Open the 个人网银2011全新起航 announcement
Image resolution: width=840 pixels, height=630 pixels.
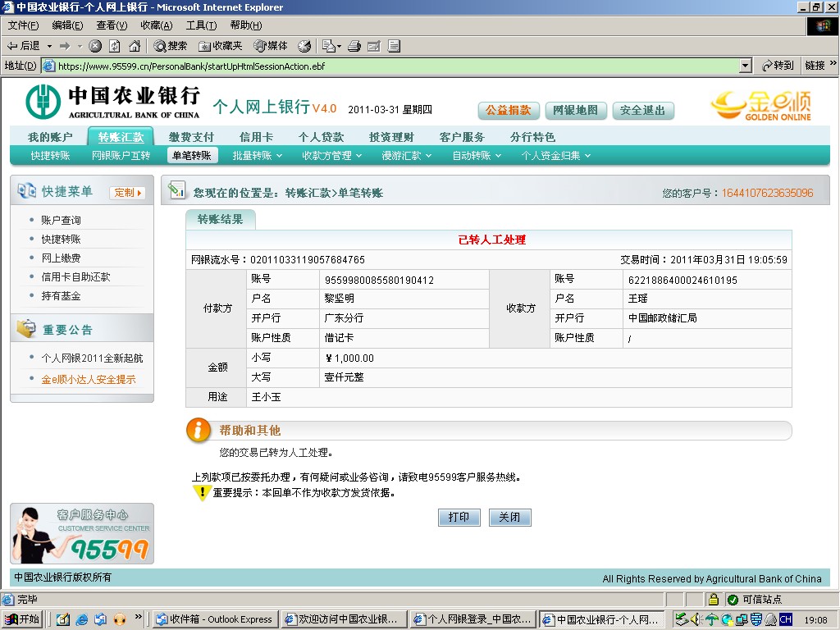(x=92, y=358)
